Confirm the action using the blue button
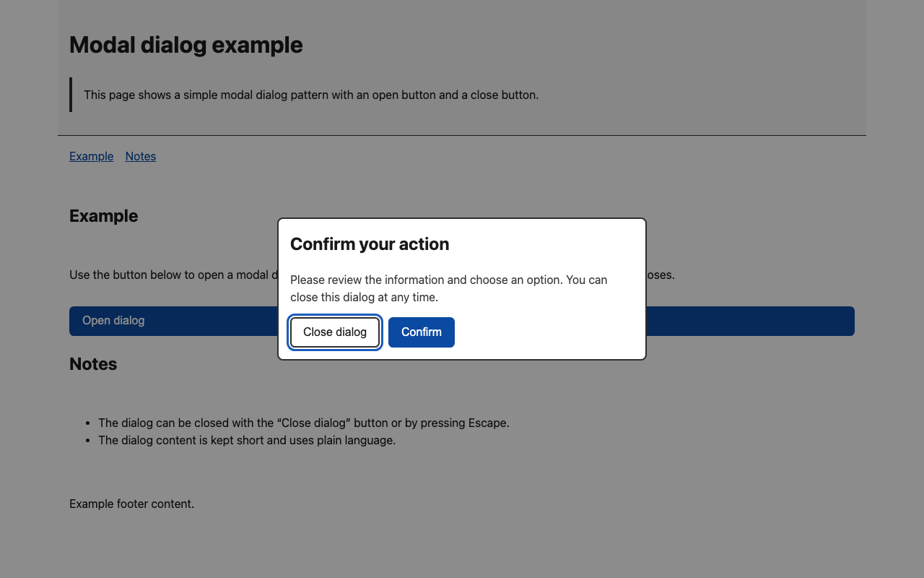 [x=421, y=332]
